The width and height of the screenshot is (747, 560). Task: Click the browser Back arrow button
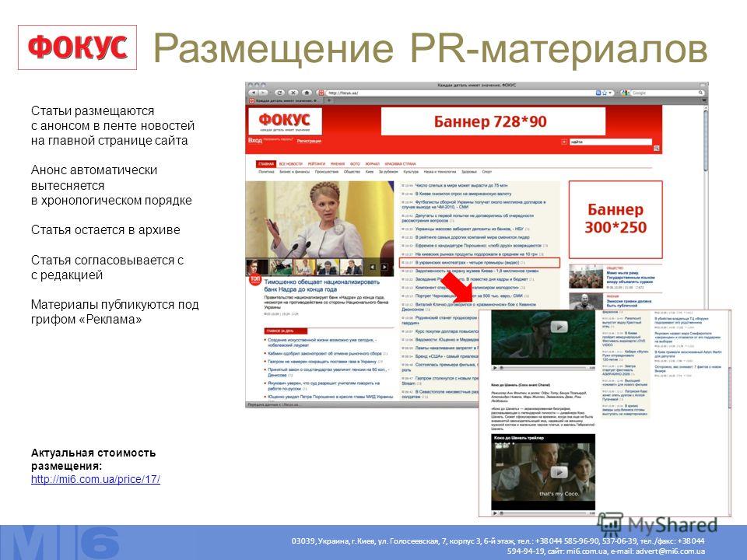pos(253,93)
